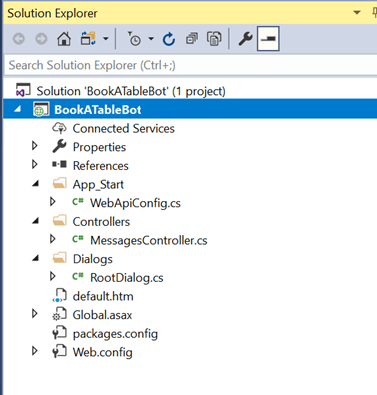
Task: Select WebApiConfig.cs file
Action: [x=135, y=203]
